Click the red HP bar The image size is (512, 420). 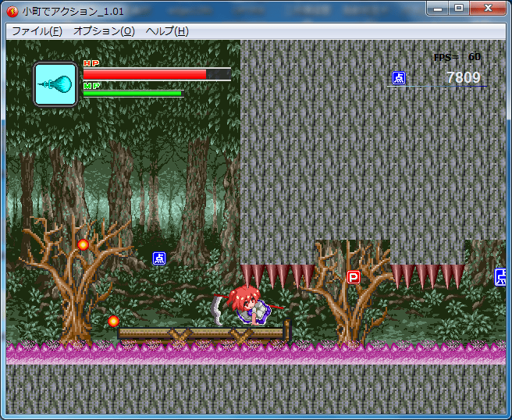pos(157,74)
